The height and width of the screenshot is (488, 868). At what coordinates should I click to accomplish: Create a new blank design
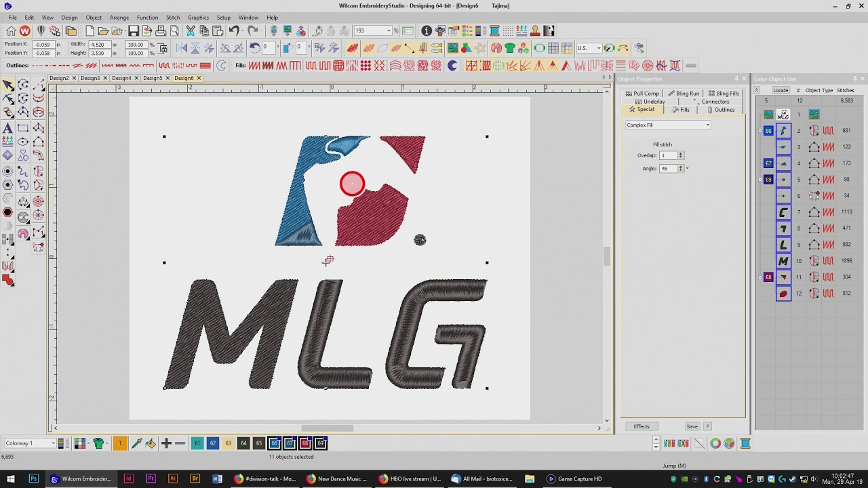(x=90, y=30)
